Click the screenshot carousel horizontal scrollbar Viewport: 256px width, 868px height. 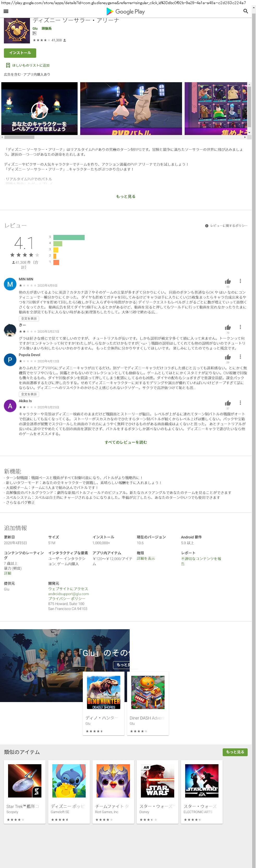pyautogui.click(x=19, y=137)
